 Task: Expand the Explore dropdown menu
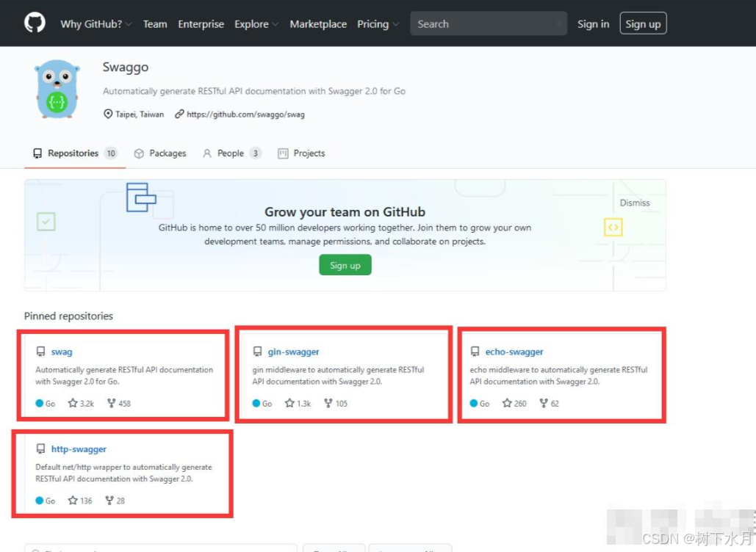256,23
